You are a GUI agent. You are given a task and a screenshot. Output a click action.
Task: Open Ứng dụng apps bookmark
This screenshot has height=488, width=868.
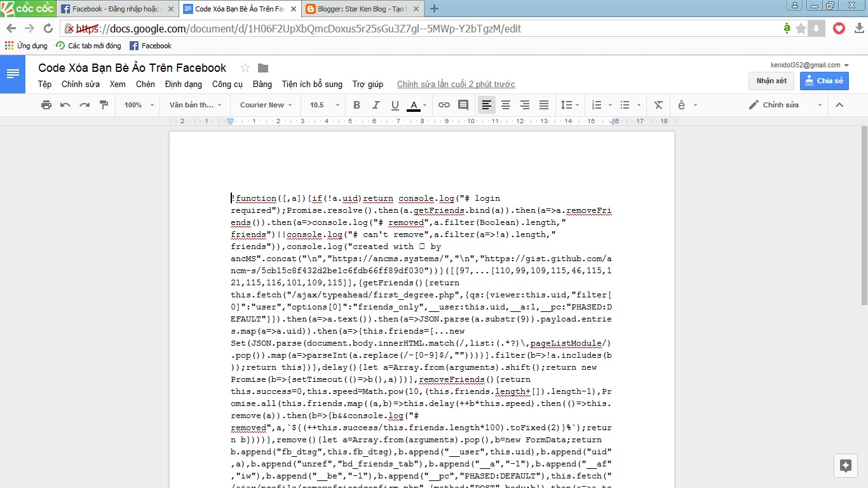(26, 46)
